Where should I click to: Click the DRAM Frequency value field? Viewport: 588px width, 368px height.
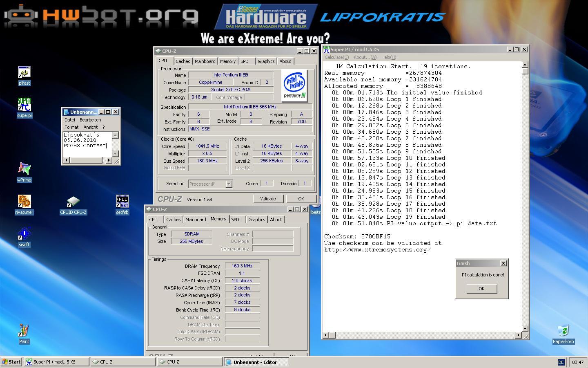[x=242, y=266]
